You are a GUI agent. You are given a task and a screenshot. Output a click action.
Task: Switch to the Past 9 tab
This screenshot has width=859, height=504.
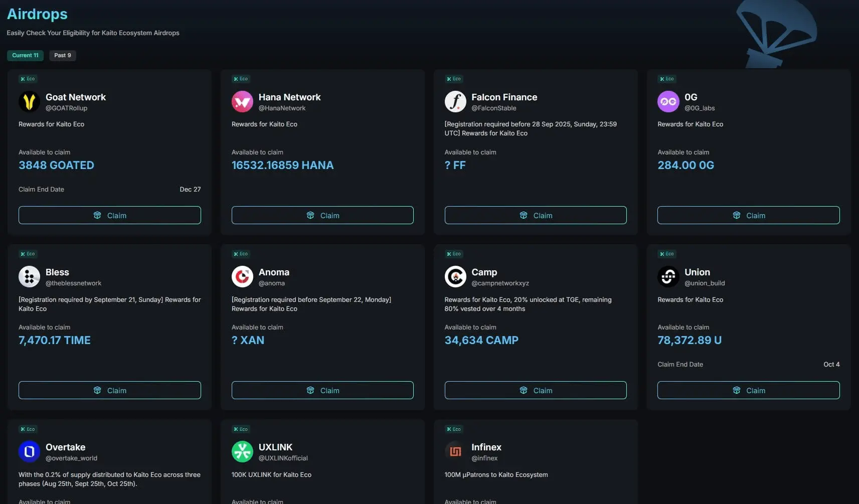point(63,55)
